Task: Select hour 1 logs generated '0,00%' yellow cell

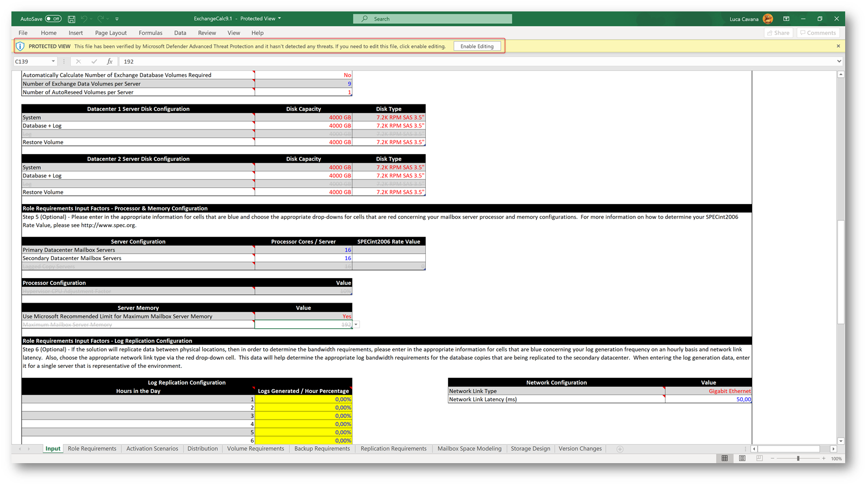Action: click(x=303, y=399)
